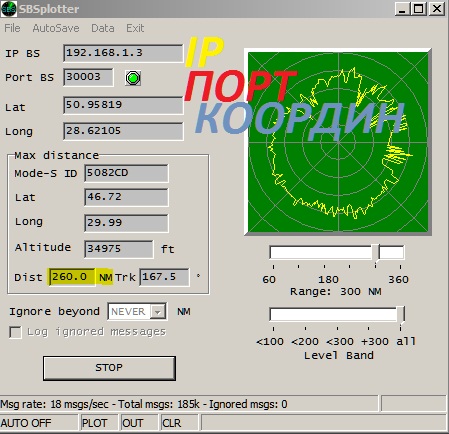
Task: Click the +300 mark under Level Band slider
Action: [x=375, y=342]
